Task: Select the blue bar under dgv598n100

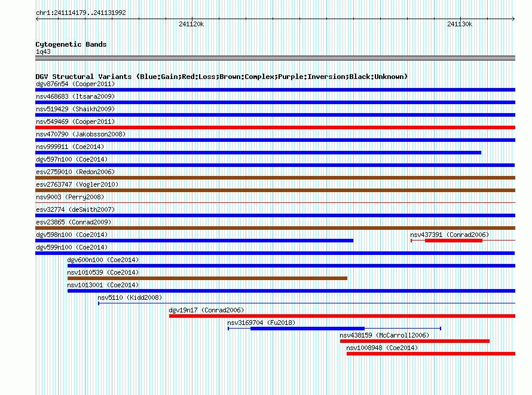Action: (x=194, y=241)
